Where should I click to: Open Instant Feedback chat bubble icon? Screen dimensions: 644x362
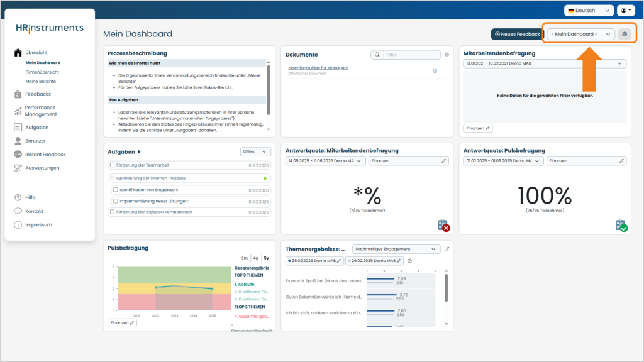[18, 155]
